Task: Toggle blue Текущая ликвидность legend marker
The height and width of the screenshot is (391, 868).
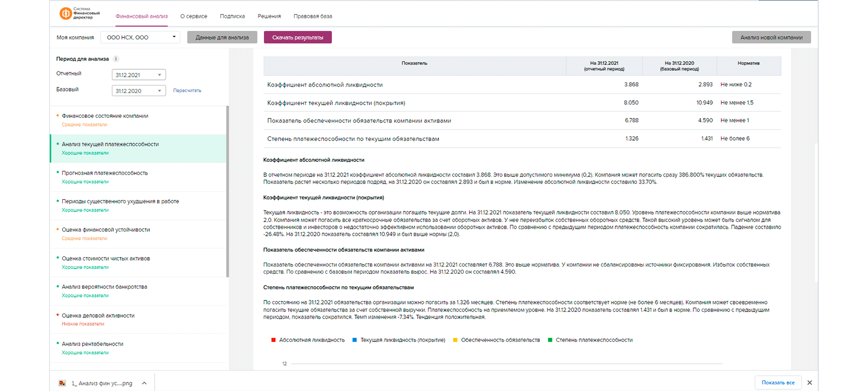Action: coord(355,340)
